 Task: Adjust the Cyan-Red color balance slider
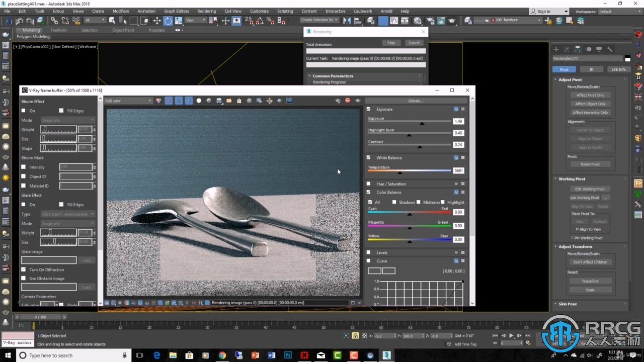(x=410, y=213)
